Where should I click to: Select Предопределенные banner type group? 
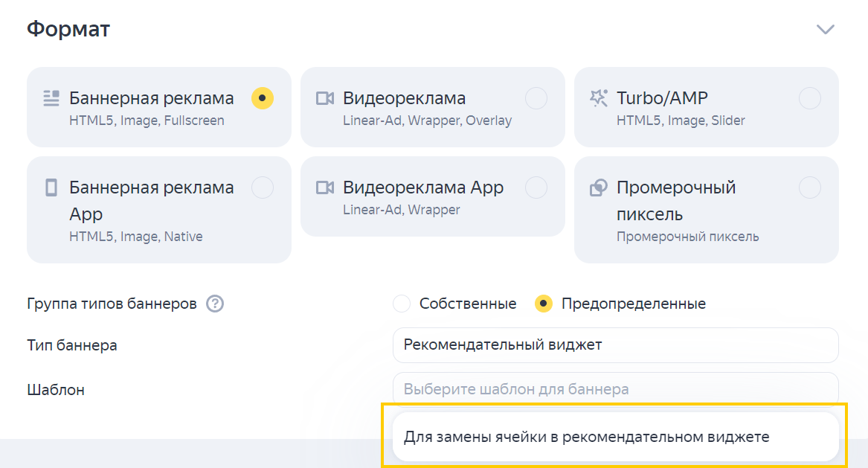[x=544, y=304]
